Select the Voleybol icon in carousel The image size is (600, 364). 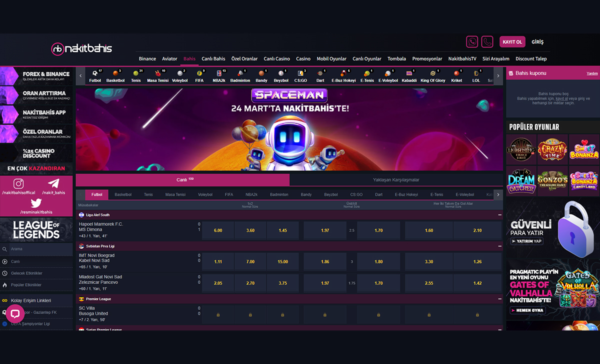[179, 76]
